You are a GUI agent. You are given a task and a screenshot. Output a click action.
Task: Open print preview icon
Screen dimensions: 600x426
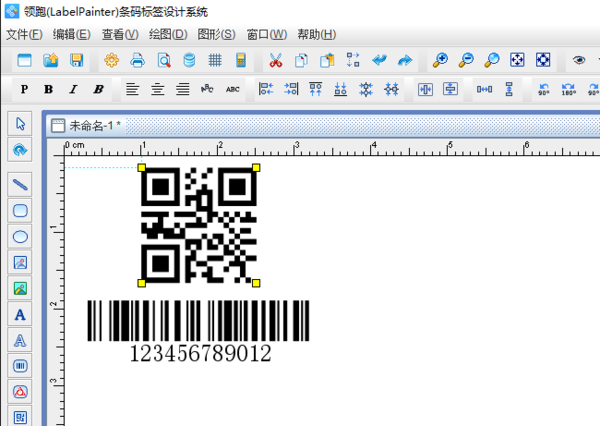[x=164, y=60]
